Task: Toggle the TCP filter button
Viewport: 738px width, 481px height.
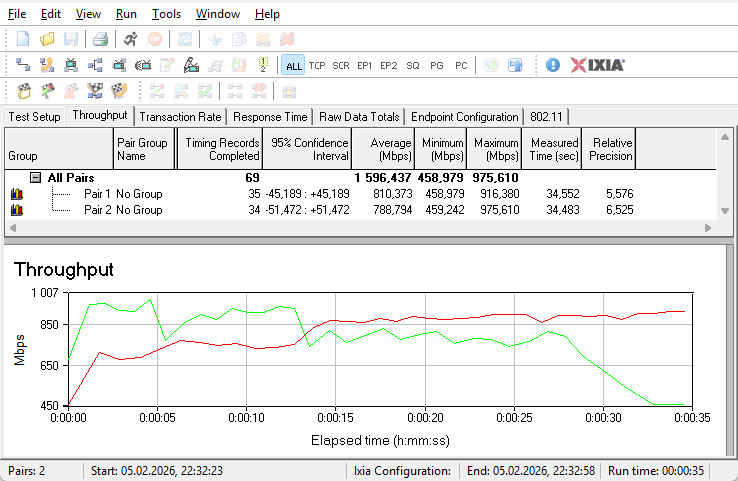Action: click(317, 65)
